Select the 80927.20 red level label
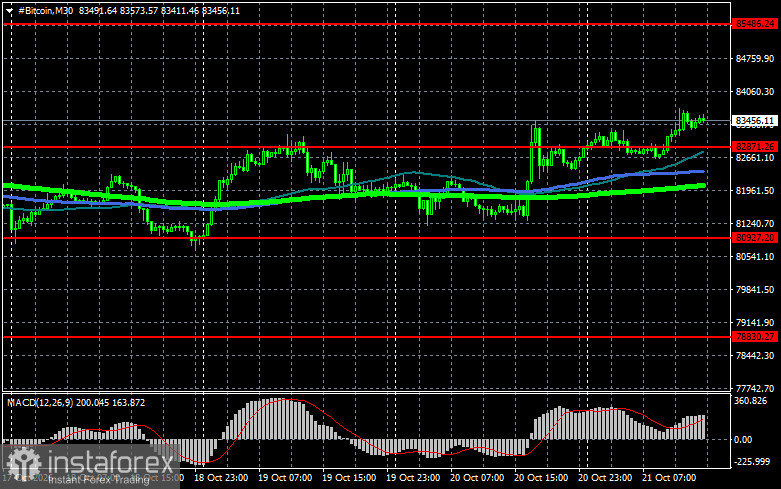781x489 pixels. tap(755, 238)
